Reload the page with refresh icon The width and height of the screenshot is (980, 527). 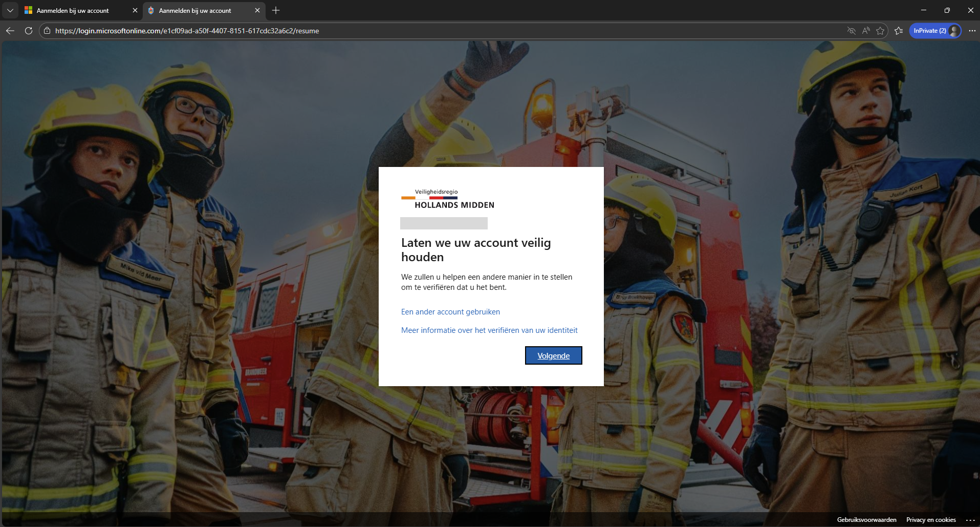[x=29, y=31]
